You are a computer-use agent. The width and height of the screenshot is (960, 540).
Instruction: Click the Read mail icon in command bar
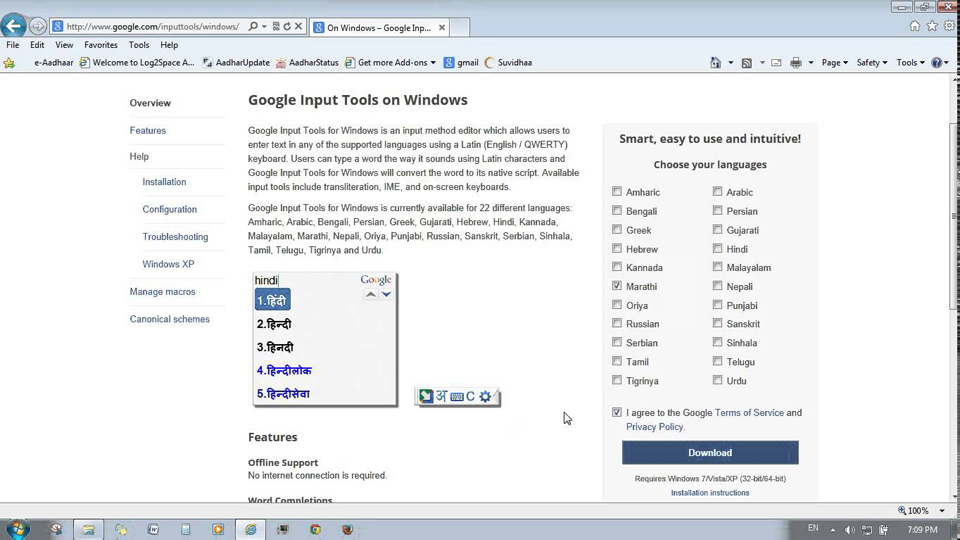tap(776, 62)
